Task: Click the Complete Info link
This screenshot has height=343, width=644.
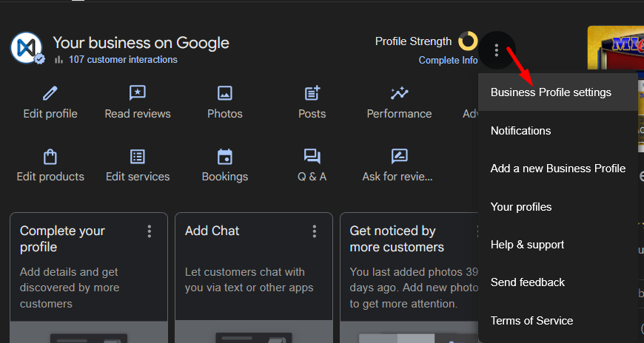Action: pyautogui.click(x=448, y=61)
